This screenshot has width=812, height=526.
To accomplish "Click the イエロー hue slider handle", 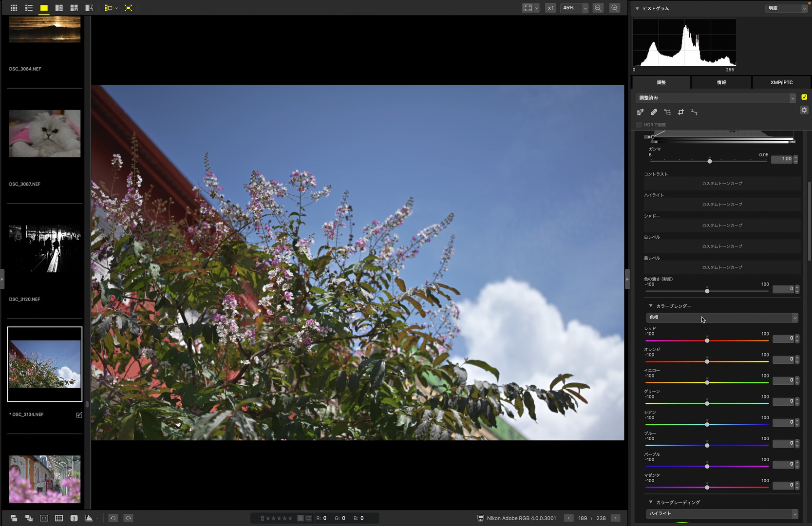I will pyautogui.click(x=707, y=382).
